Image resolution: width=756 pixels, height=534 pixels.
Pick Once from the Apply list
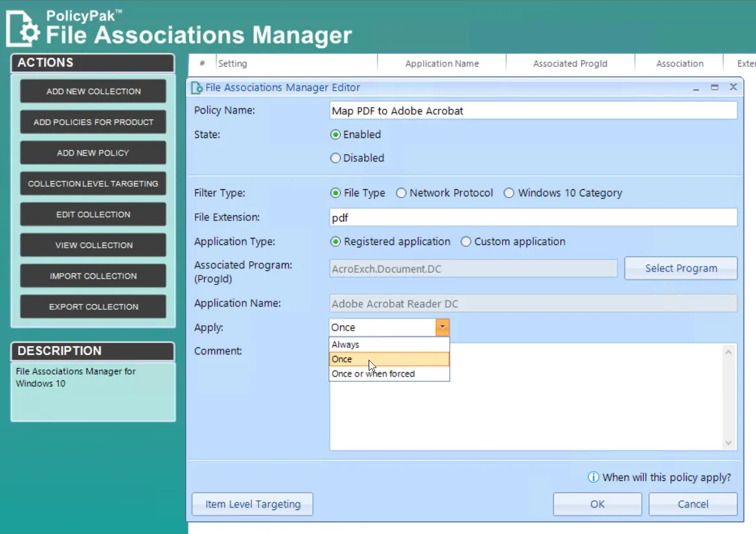[x=389, y=359]
